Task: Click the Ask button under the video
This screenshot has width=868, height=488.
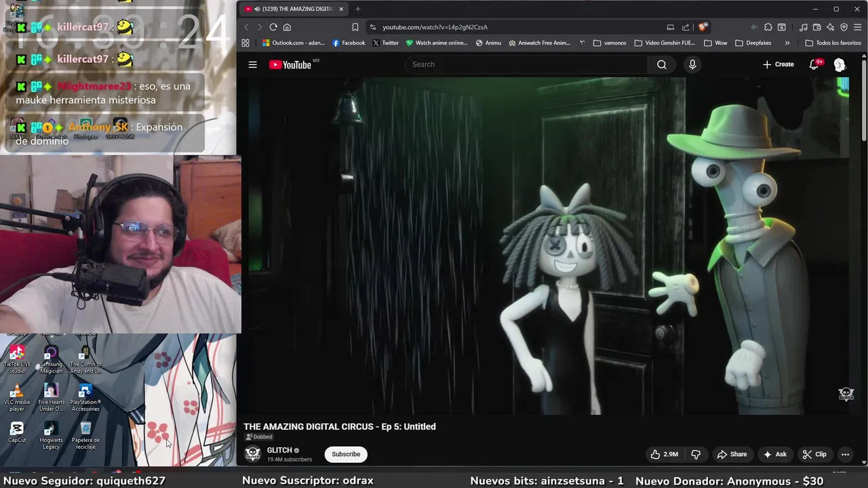Action: click(x=775, y=454)
